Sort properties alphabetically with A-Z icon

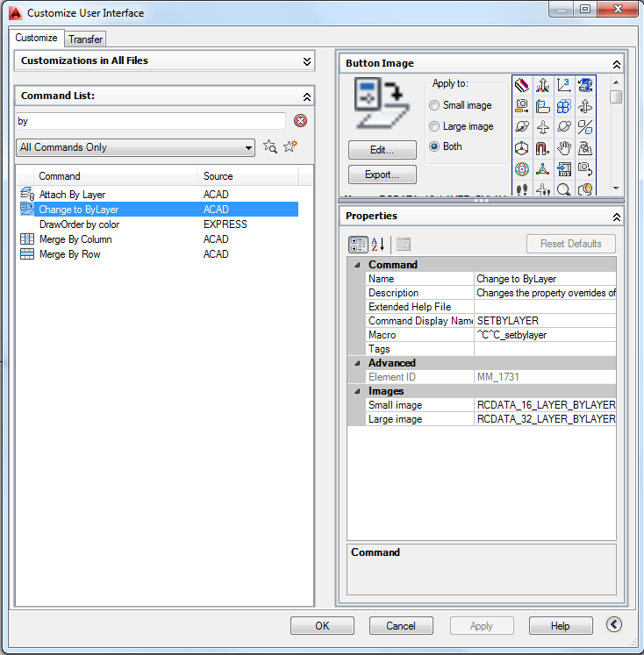click(378, 245)
